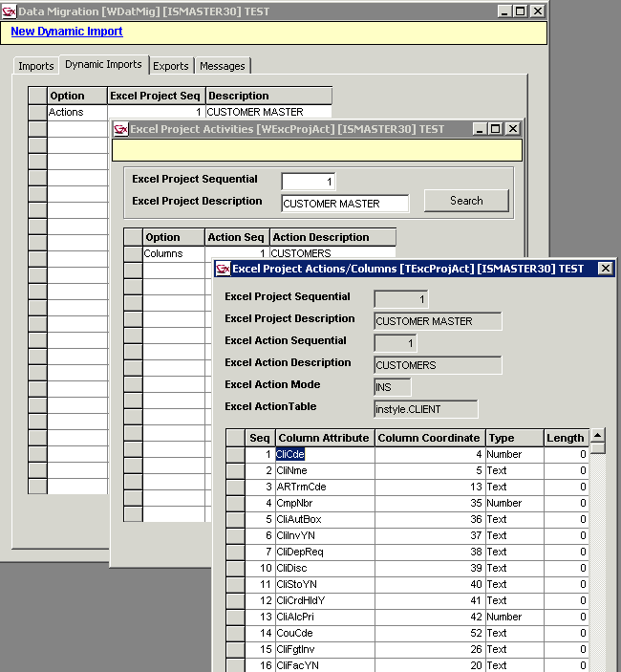Select CUSTOMER MASTER description cell in Data Migration grid
The height and width of the screenshot is (672, 621).
pos(268,112)
